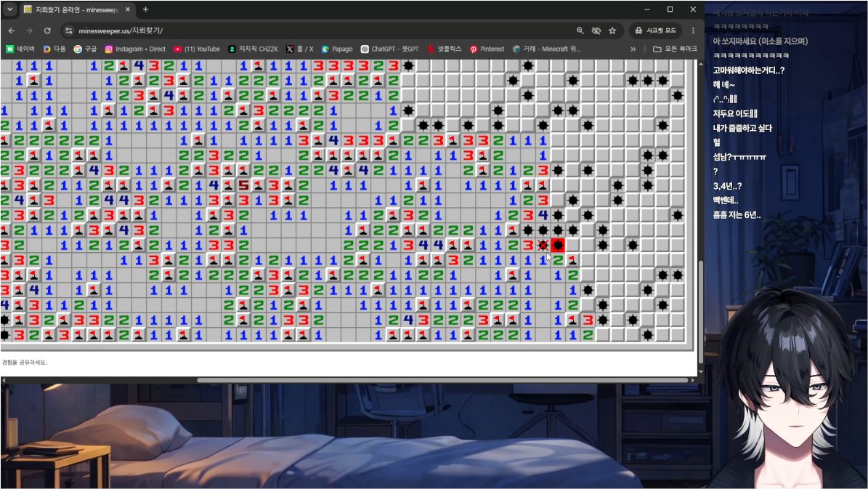Click the red exploded mine cell

(558, 245)
